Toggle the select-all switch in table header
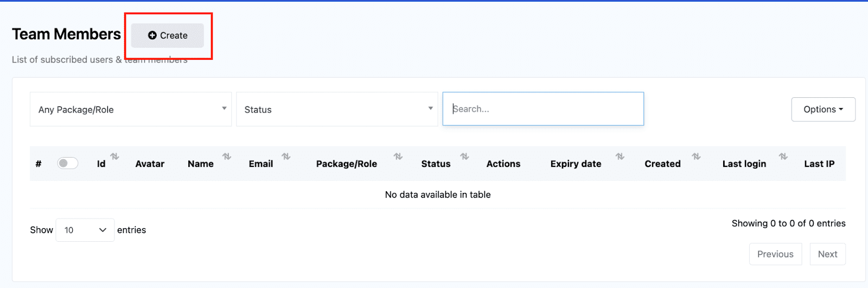This screenshot has width=868, height=288. (x=68, y=164)
